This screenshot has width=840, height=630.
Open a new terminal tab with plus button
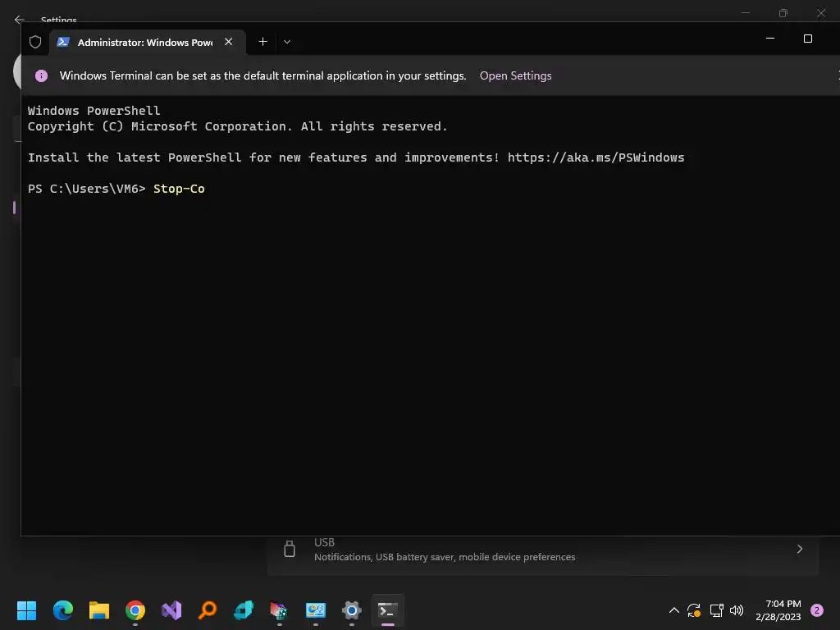tap(263, 42)
